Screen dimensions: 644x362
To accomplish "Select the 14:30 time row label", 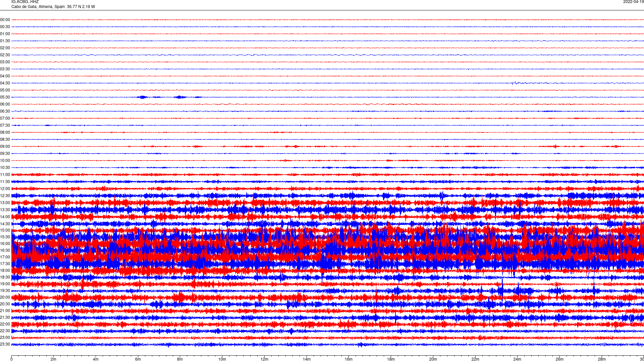I will (5, 224).
